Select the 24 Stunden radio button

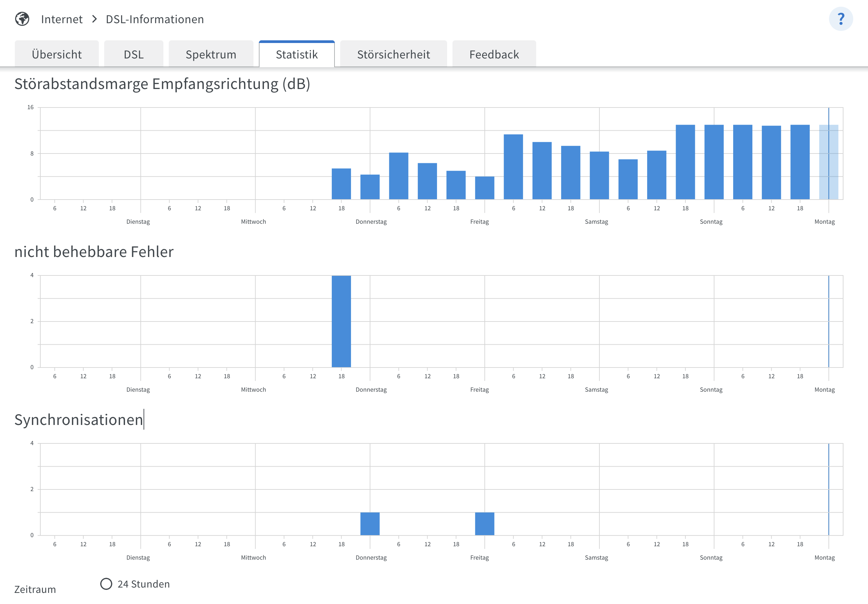coord(106,584)
